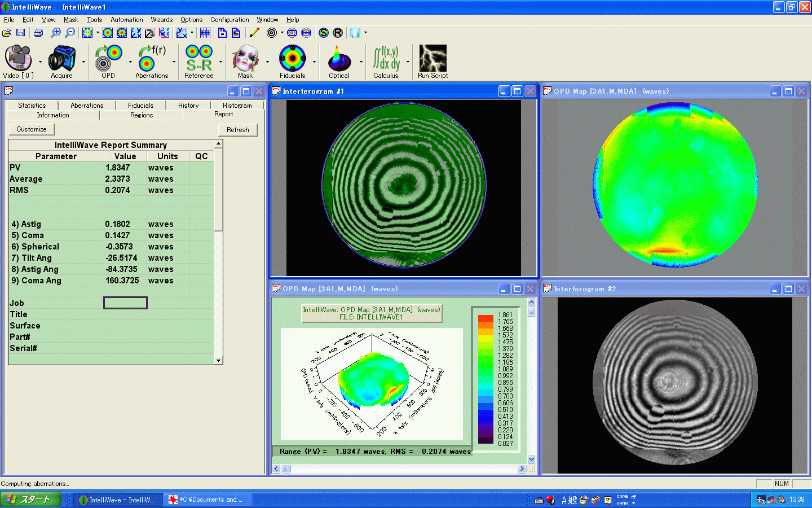
Task: Click the grid table toolbar icon
Action: tap(205, 33)
